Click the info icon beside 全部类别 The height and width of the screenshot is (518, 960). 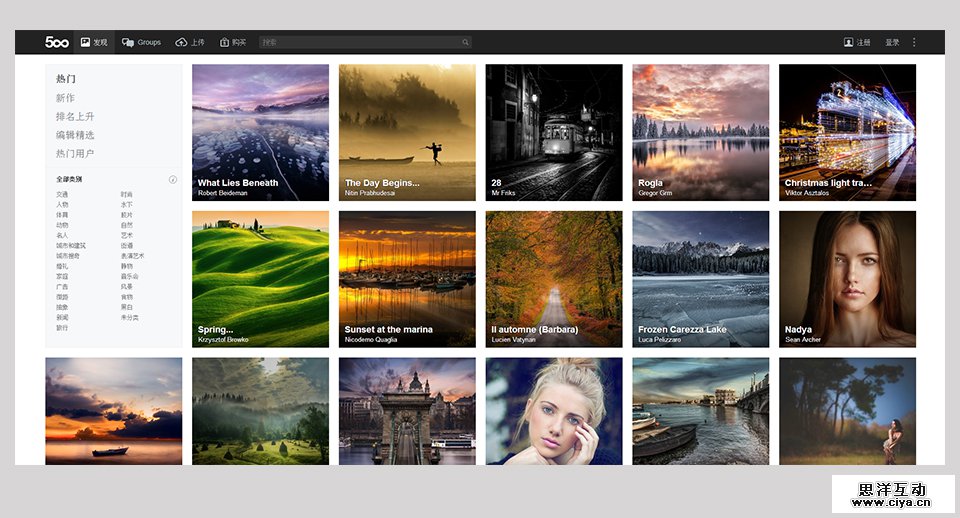tap(173, 180)
